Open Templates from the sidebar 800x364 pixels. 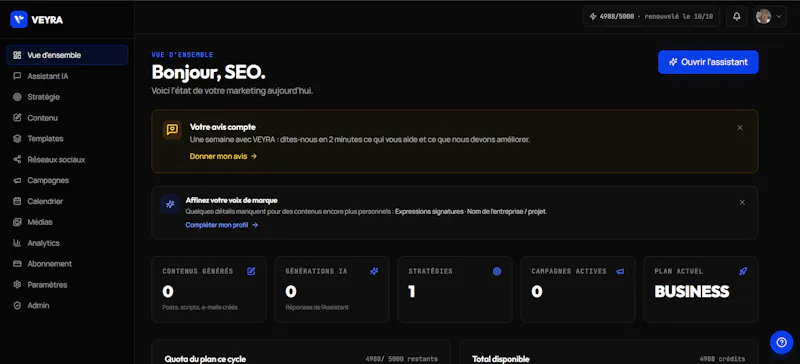click(67, 138)
